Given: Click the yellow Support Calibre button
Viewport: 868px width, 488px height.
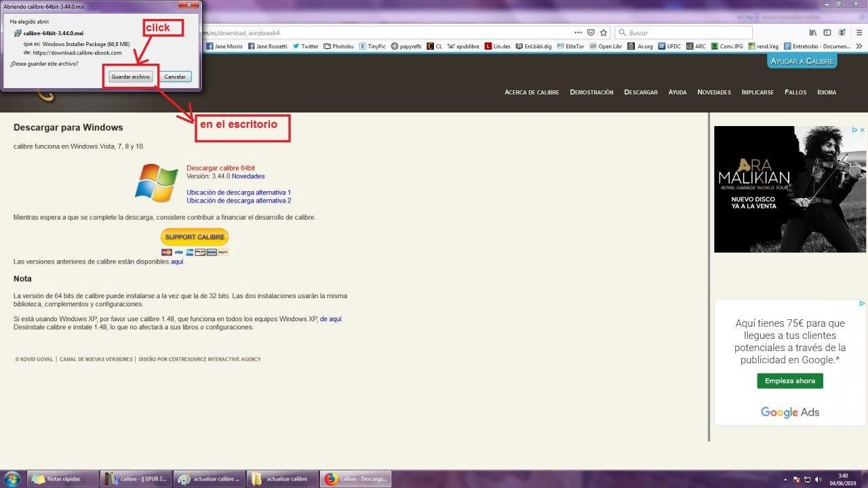Looking at the screenshot, I should (195, 237).
